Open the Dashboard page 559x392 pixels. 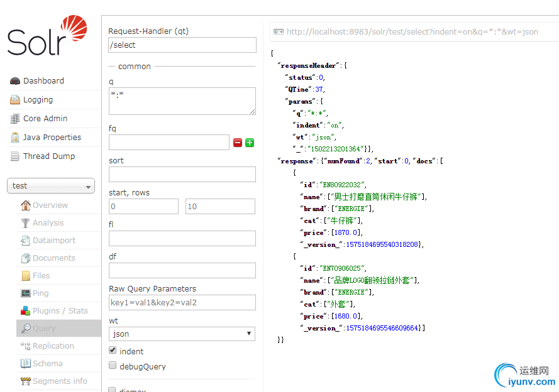point(43,81)
